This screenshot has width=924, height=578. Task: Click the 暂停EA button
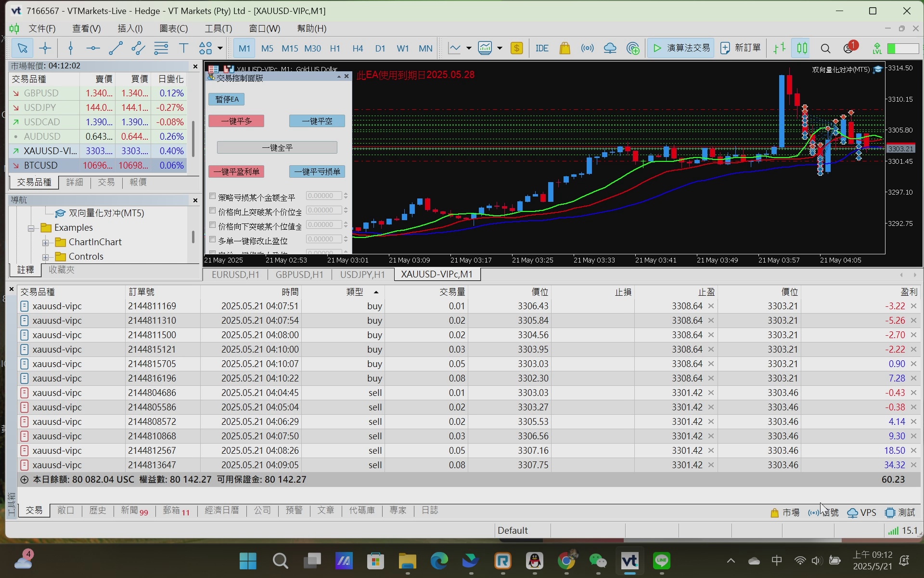(227, 99)
